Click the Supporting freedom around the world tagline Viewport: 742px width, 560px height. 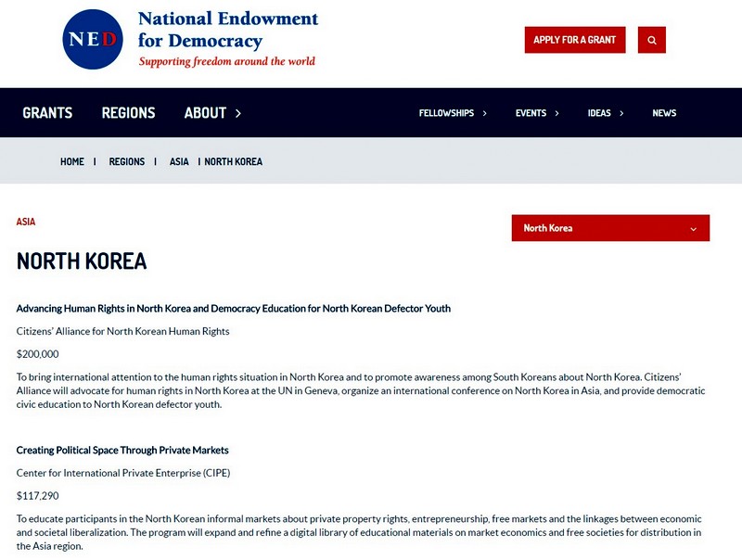[x=226, y=61]
